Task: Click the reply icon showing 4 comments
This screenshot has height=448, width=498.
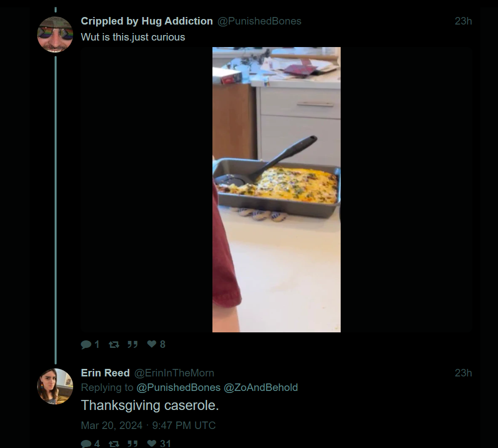Action: 86,443
